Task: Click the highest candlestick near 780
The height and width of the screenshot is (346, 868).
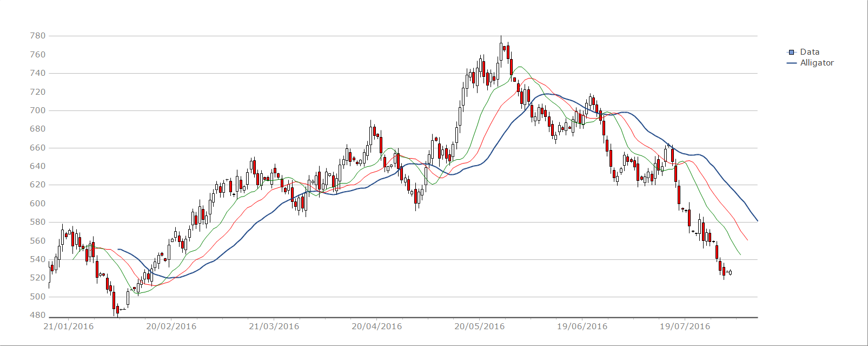Action: point(501,51)
